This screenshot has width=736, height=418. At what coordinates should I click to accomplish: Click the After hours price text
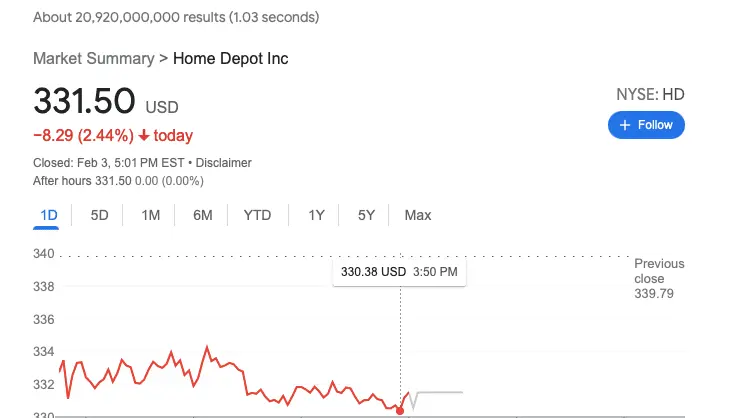[118, 181]
